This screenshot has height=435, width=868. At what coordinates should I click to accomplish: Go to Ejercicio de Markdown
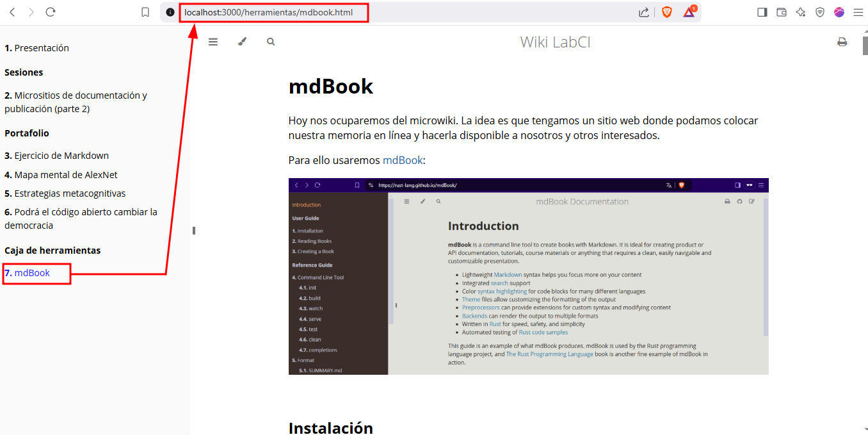coord(56,156)
